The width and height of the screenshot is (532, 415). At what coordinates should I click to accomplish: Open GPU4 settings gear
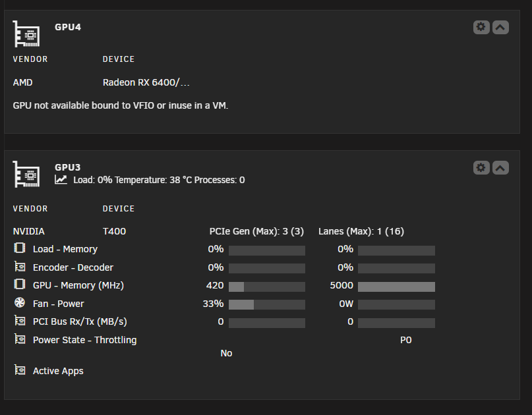click(x=481, y=27)
